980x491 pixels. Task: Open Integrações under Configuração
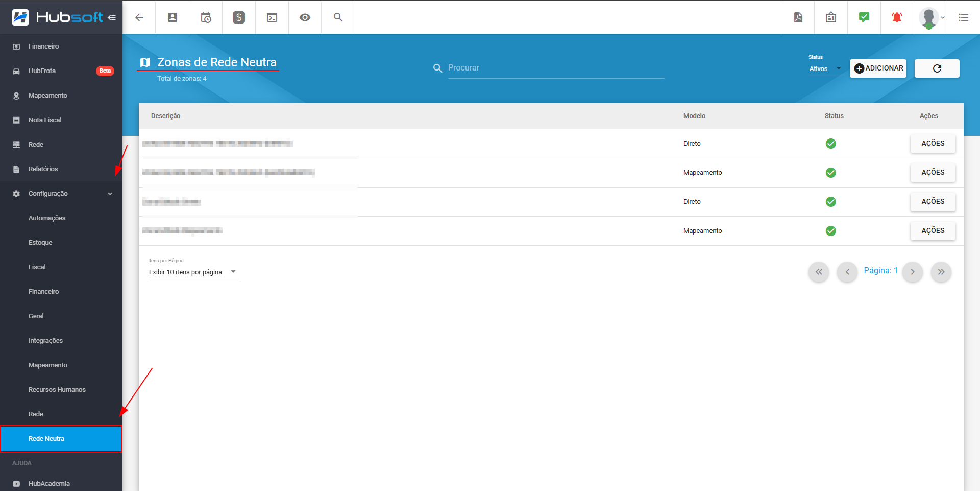61,341
